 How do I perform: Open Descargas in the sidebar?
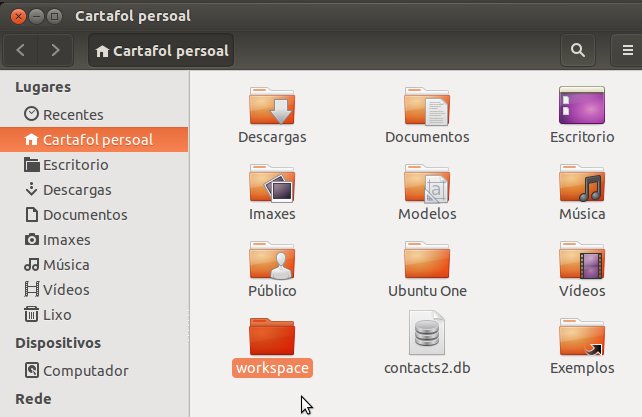point(94,190)
